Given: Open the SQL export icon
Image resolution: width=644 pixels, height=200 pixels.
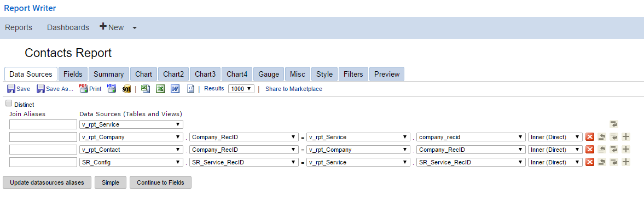Looking at the screenshot, I should click(x=126, y=89).
